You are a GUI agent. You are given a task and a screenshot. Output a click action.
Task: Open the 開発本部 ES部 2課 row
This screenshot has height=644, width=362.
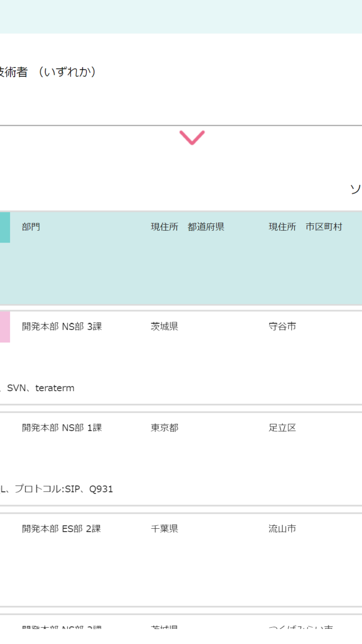coord(61,529)
